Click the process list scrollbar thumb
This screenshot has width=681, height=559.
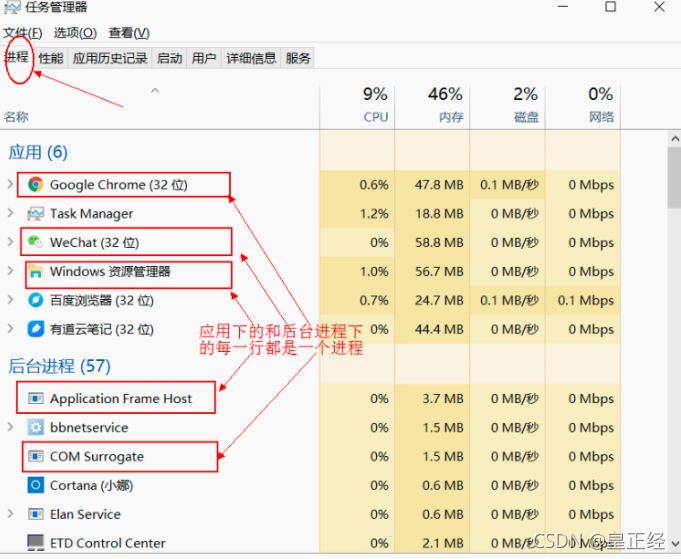pos(674,179)
